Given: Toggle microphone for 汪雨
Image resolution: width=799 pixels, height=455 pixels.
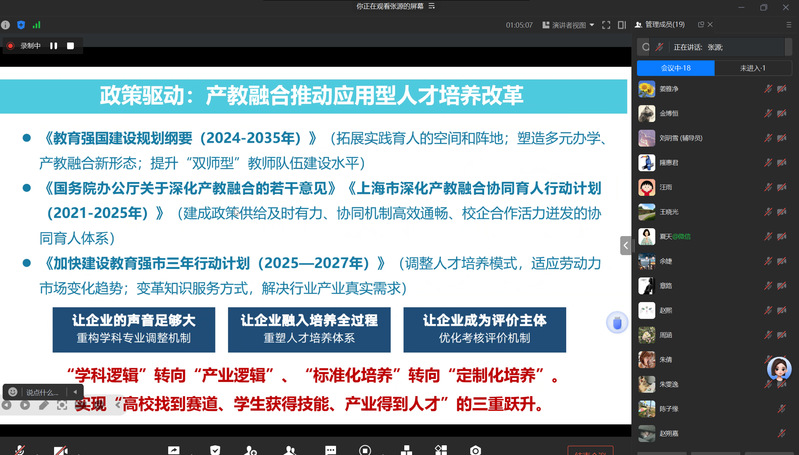Looking at the screenshot, I should 767,187.
